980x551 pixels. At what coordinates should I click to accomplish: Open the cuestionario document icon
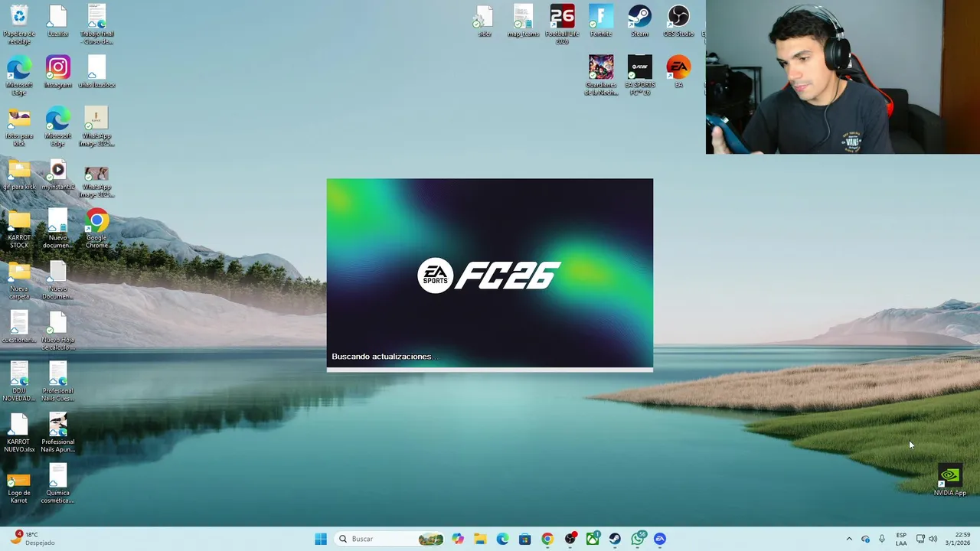pyautogui.click(x=19, y=327)
